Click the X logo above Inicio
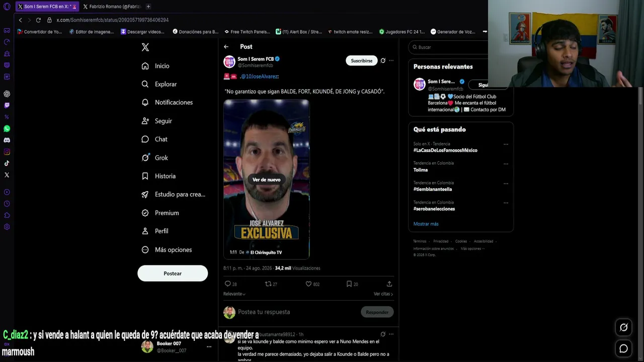The image size is (644, 362). pyautogui.click(x=145, y=47)
